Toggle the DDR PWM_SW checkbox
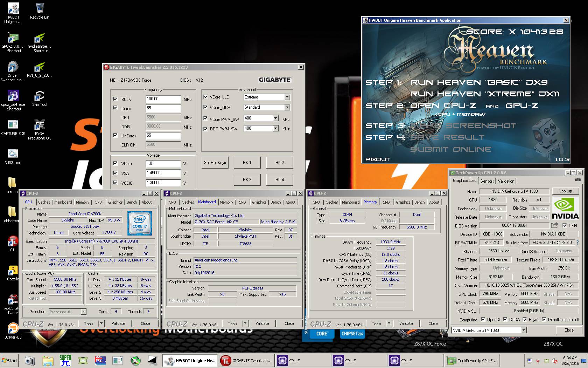Image resolution: width=588 pixels, height=368 pixels. (205, 129)
